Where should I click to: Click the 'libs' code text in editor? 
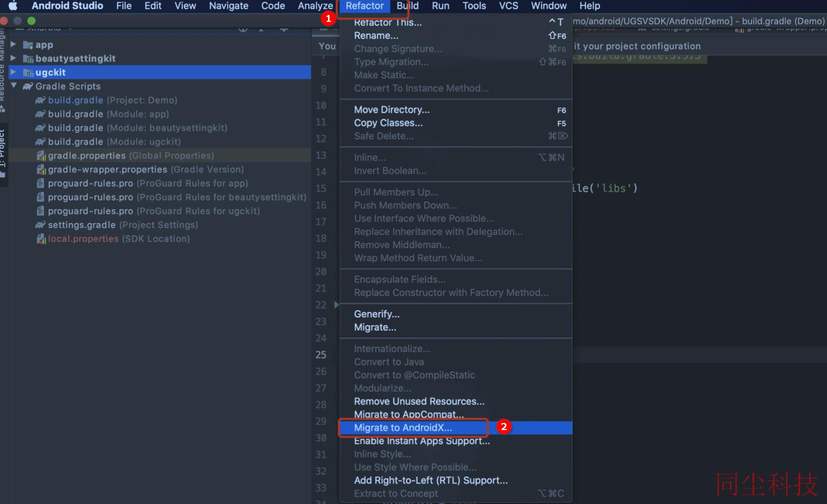pyautogui.click(x=613, y=189)
